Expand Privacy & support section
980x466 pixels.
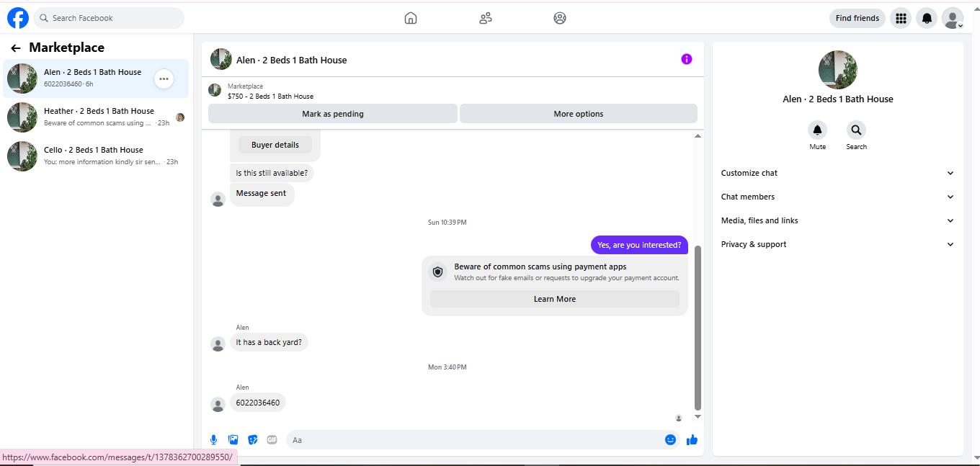click(x=838, y=244)
